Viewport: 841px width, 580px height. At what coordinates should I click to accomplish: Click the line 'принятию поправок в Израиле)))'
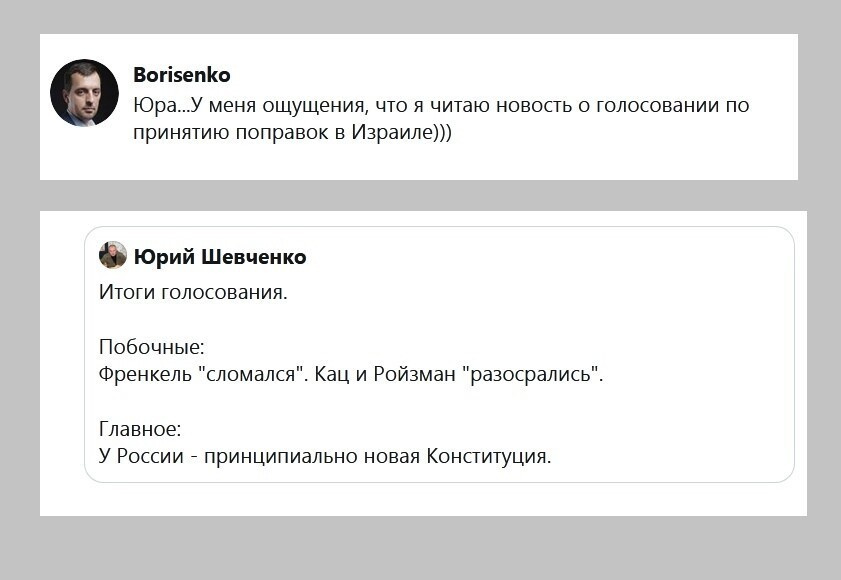(x=292, y=132)
